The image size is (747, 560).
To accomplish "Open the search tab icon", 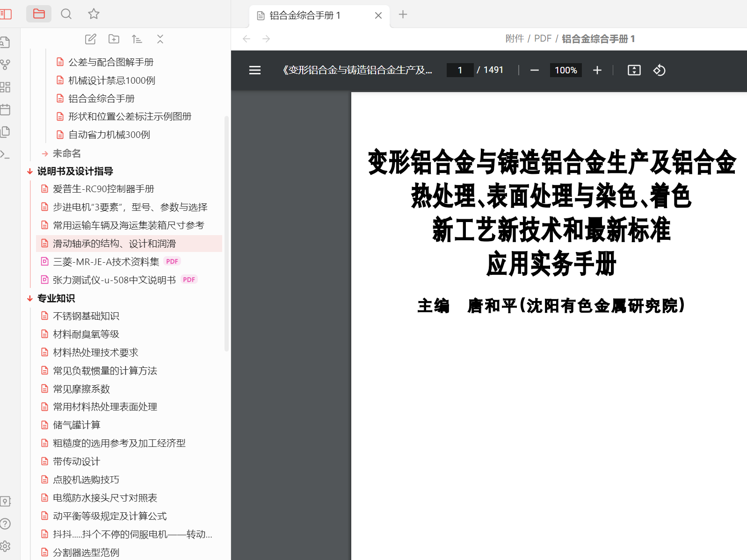I will 66,14.
